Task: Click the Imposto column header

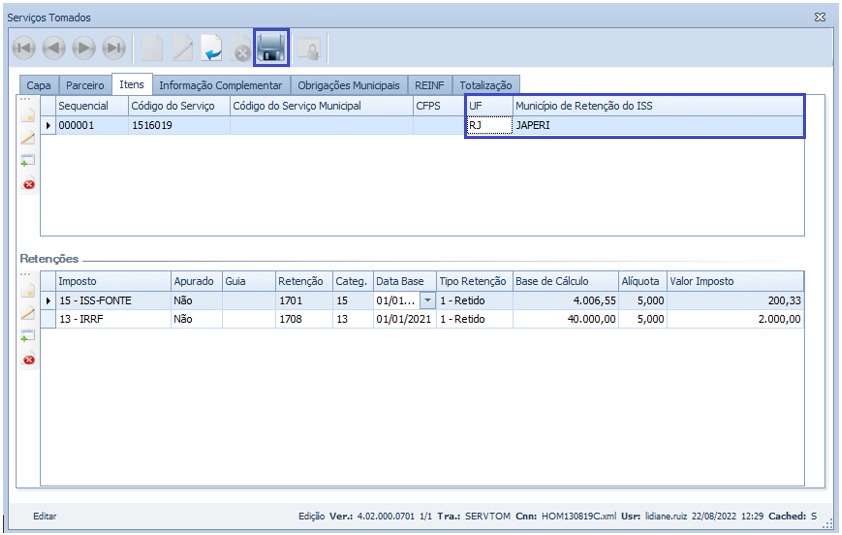Action: (112, 281)
